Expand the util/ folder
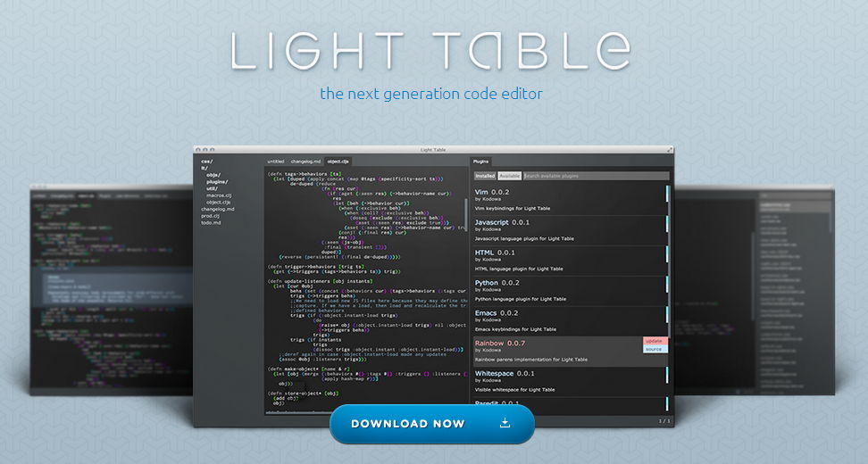Screen dimensions: 868x464 click(x=212, y=188)
